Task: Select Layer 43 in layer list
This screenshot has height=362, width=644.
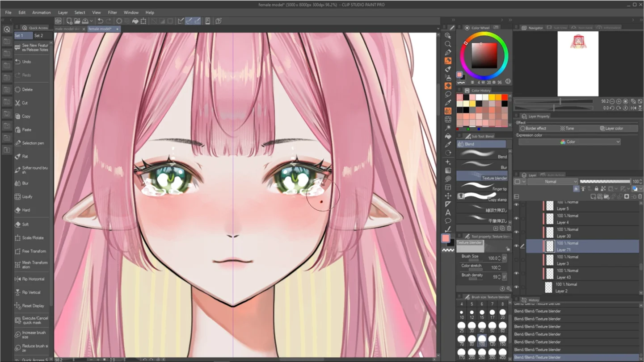Action: coord(583,274)
